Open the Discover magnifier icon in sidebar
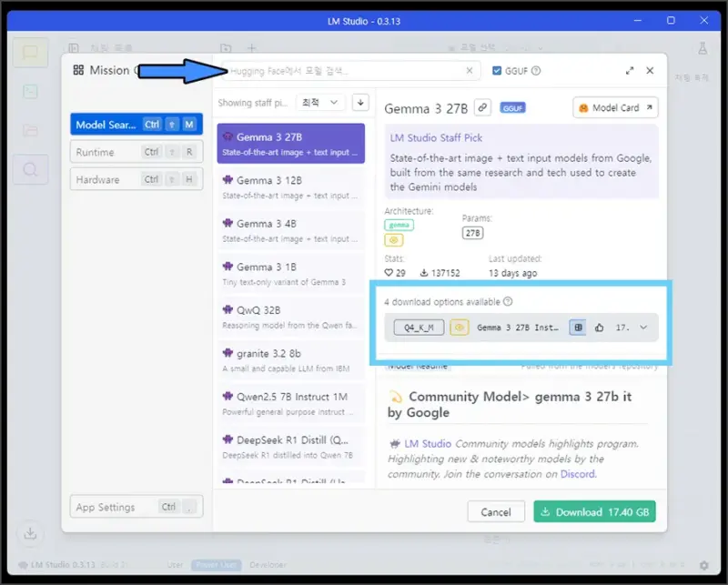 coord(30,169)
